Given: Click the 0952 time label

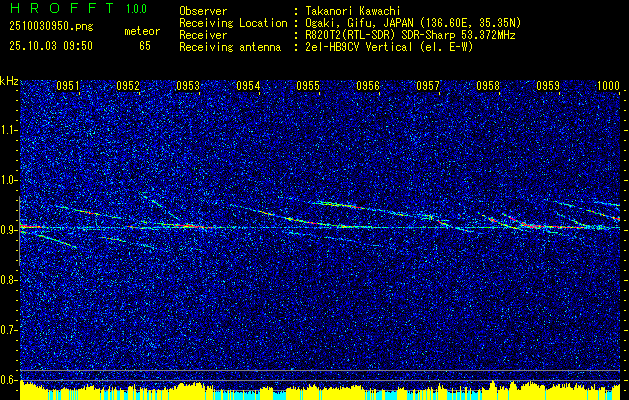Looking at the screenshot, I should [128, 85].
